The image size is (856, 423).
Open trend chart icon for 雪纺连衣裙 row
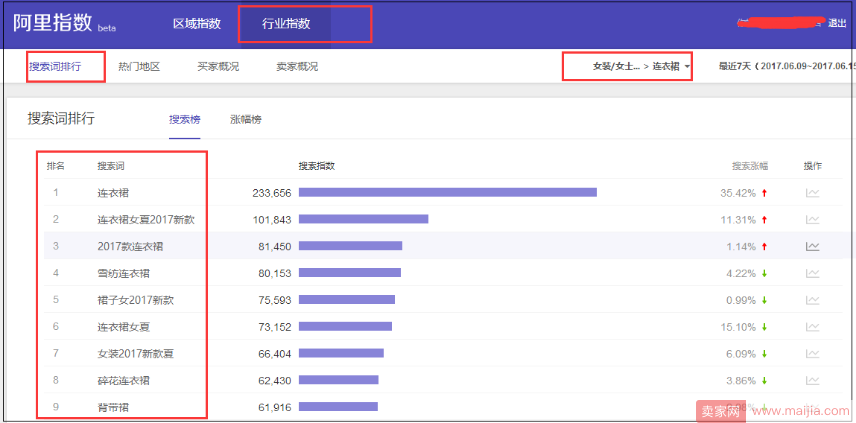pos(812,273)
